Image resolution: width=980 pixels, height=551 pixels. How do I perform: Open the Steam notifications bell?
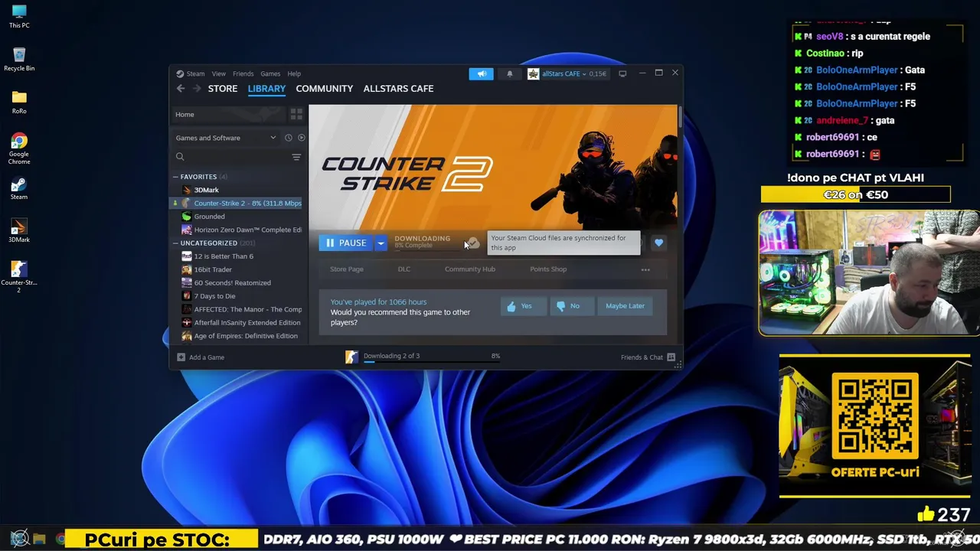510,73
